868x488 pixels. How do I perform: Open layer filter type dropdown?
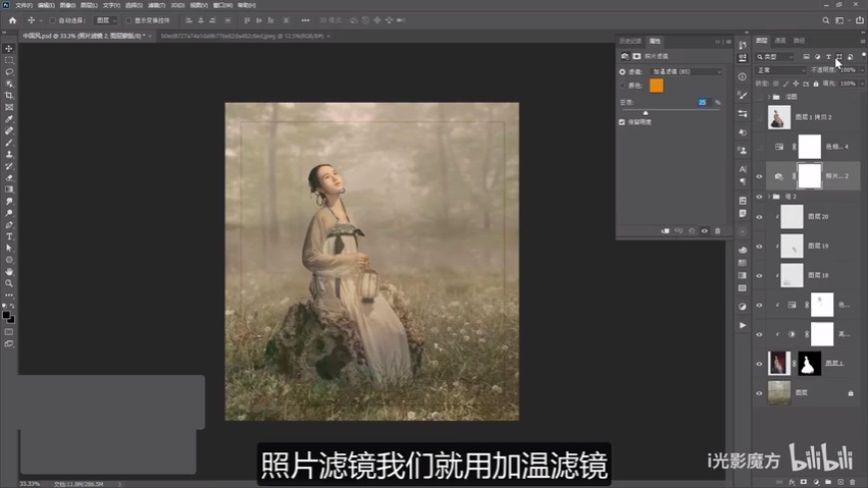tap(775, 57)
